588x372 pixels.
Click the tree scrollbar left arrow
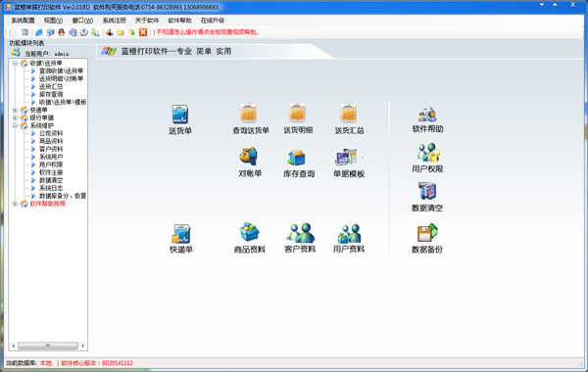14,346
